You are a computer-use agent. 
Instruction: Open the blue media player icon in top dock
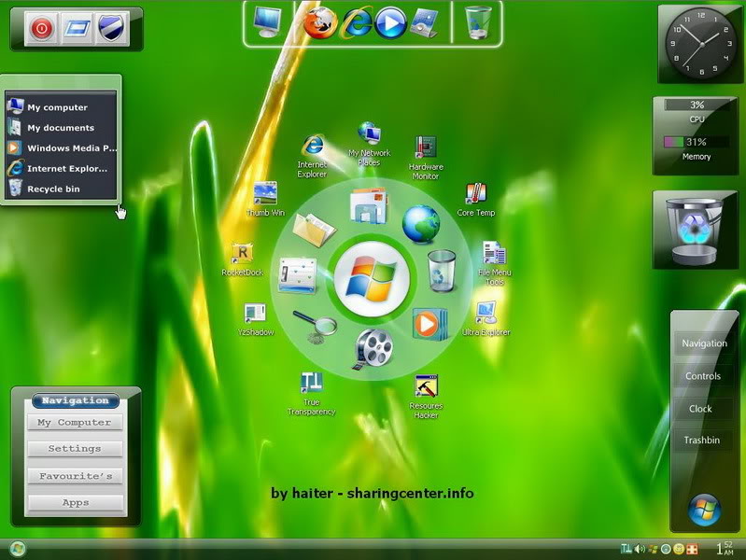(x=390, y=22)
